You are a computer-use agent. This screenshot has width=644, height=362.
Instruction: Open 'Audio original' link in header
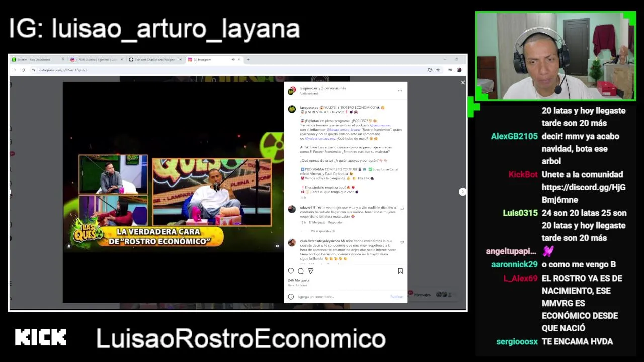(309, 94)
